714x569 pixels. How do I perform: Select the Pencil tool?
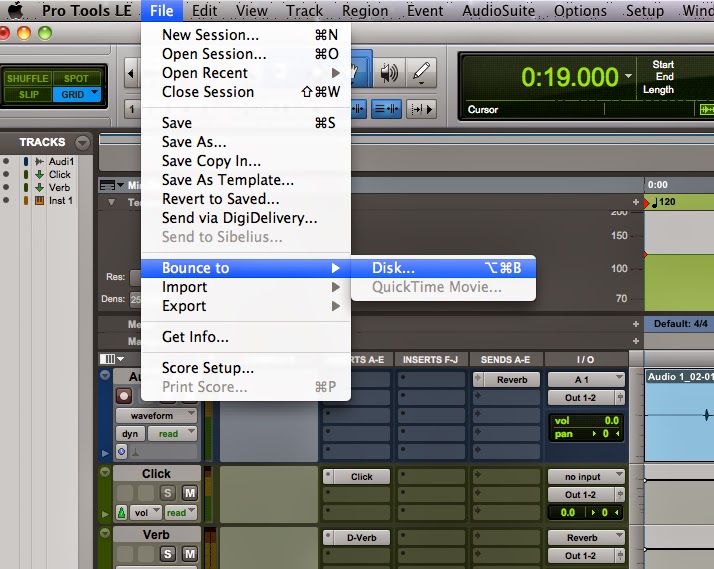(421, 72)
